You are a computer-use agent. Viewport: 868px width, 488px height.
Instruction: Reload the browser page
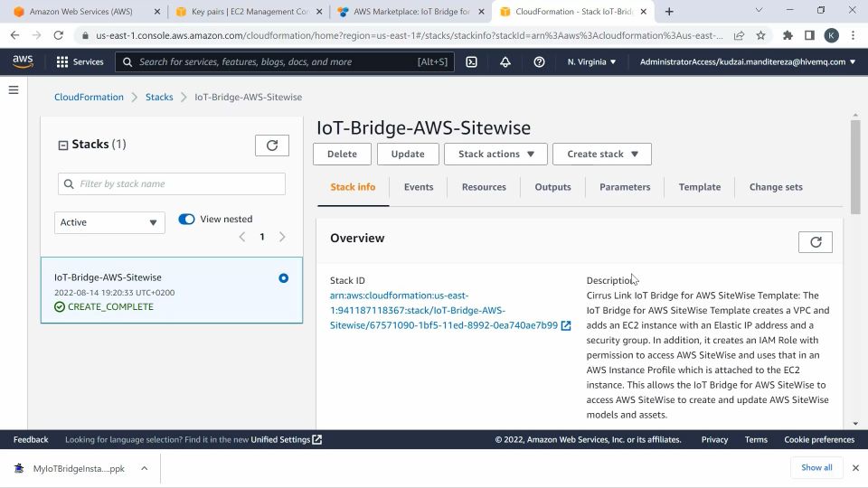click(58, 35)
